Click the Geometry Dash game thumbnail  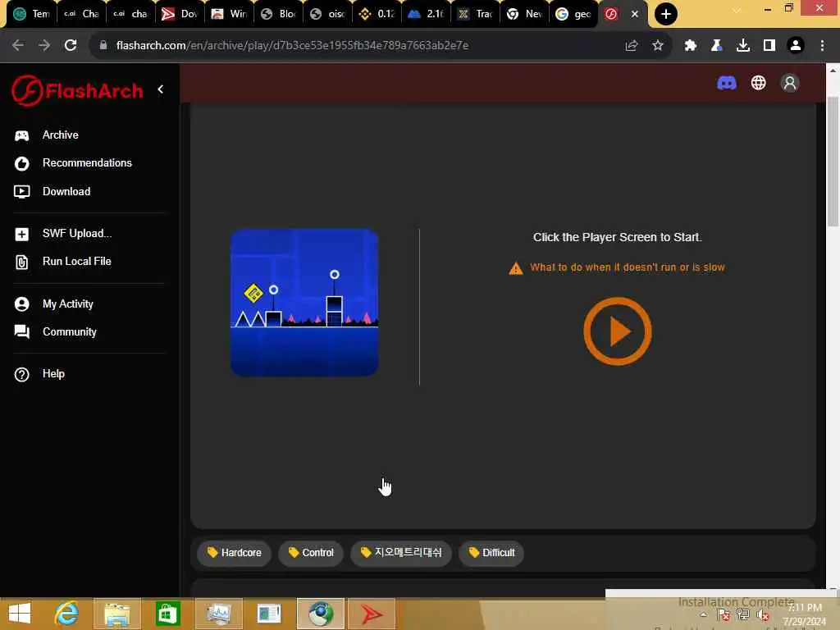(304, 303)
